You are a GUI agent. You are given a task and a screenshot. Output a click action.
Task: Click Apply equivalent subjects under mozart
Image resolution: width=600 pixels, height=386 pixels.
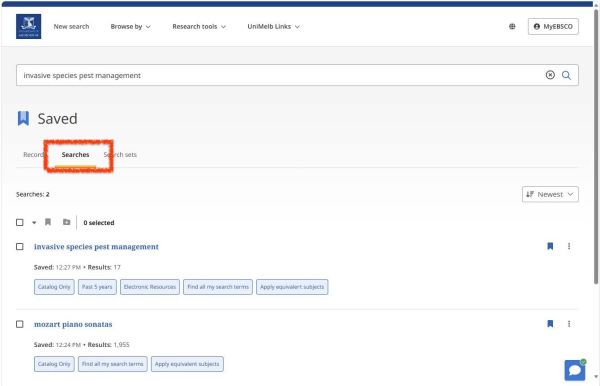click(x=187, y=364)
